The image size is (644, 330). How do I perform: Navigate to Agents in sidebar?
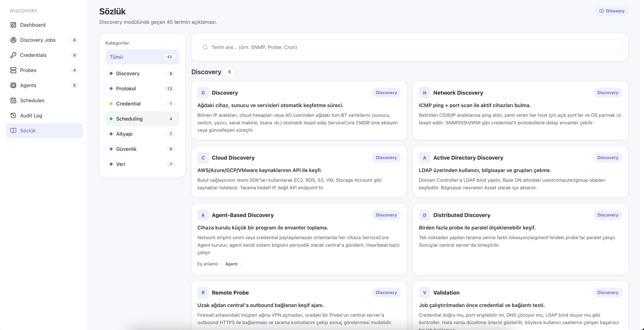point(44,85)
